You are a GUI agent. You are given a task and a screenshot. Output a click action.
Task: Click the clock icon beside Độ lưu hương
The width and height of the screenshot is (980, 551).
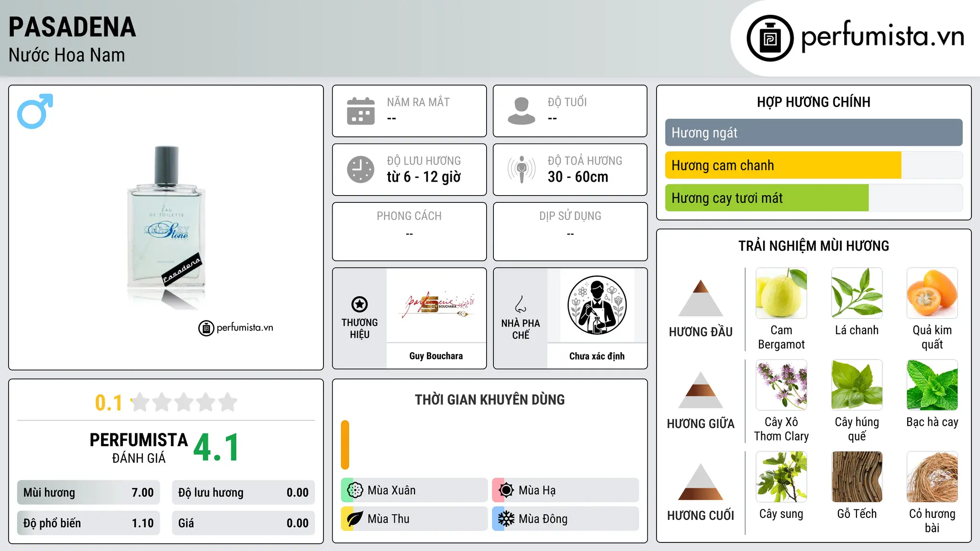[x=361, y=169]
